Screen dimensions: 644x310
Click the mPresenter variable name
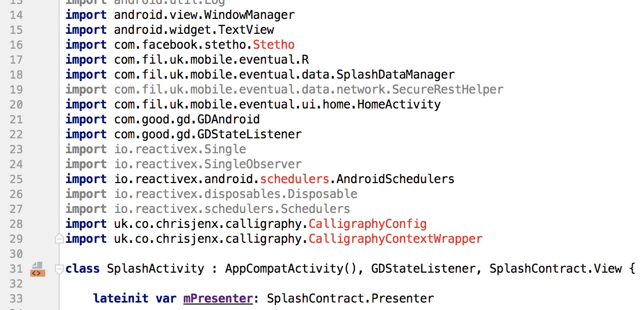(218, 299)
